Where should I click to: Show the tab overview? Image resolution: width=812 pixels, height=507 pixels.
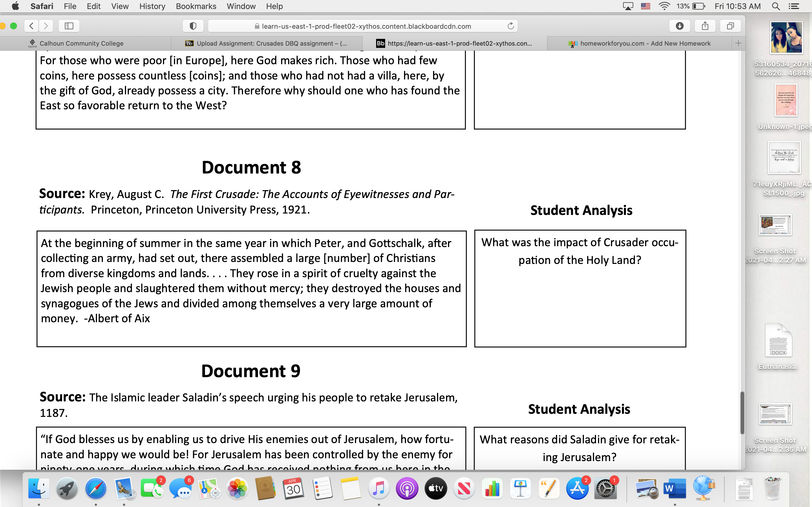pyautogui.click(x=730, y=26)
